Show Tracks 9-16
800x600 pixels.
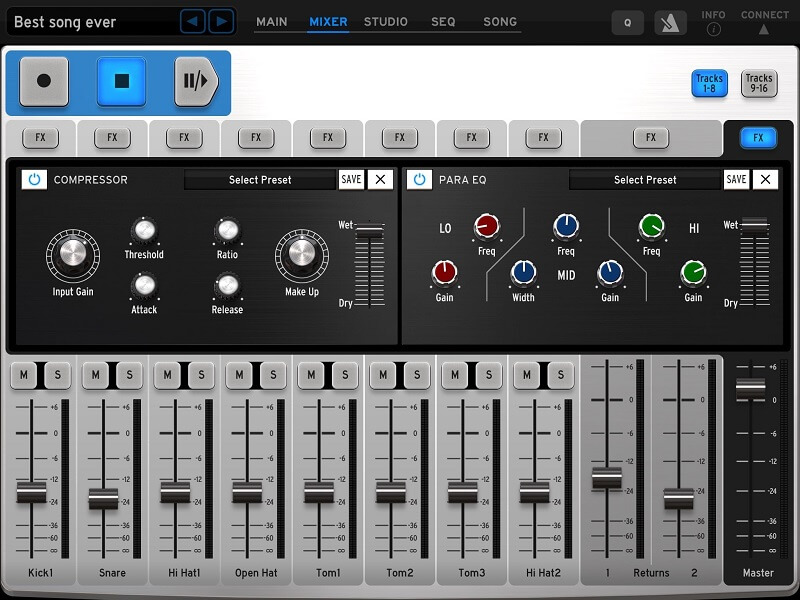click(759, 84)
